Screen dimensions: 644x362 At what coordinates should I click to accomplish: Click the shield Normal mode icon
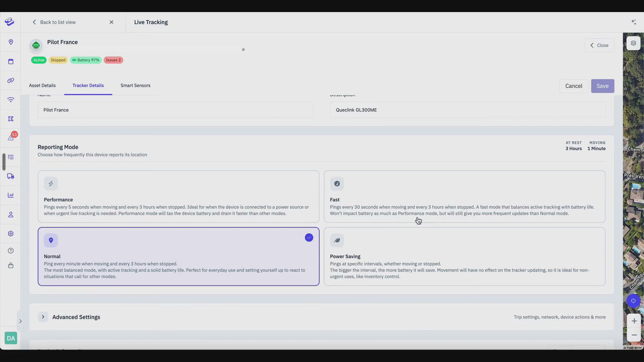tap(51, 240)
